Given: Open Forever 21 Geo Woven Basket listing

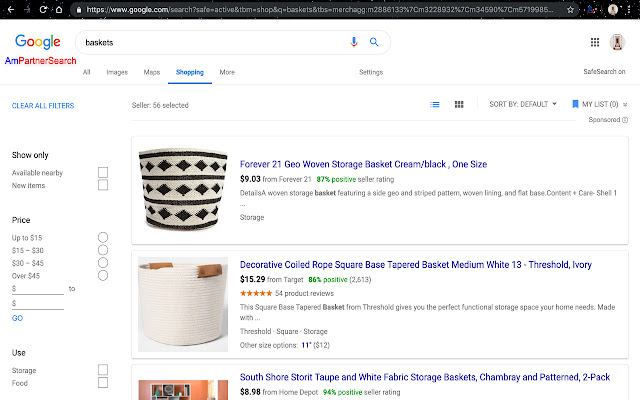Looking at the screenshot, I should pos(363,164).
